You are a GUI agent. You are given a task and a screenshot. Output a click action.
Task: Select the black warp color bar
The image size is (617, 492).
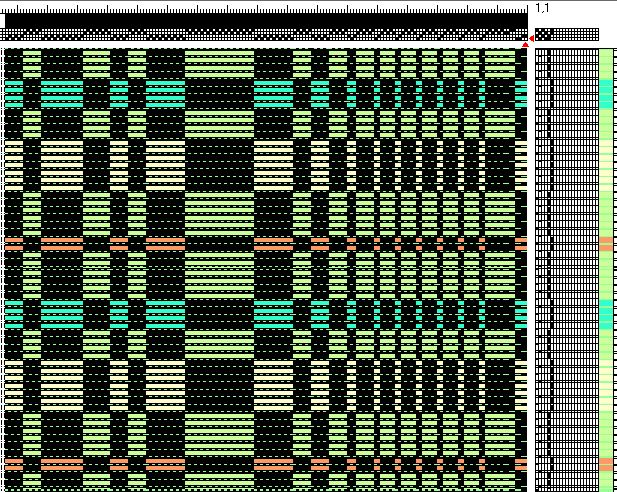[266, 21]
